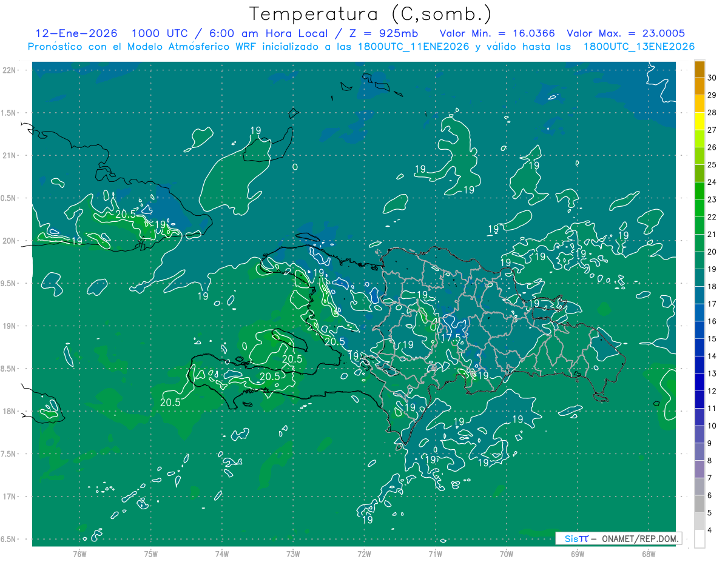This screenshot has height=562, width=728.
Task: Click the "Valor Max. = 23.0005" value
Action: 626,33
